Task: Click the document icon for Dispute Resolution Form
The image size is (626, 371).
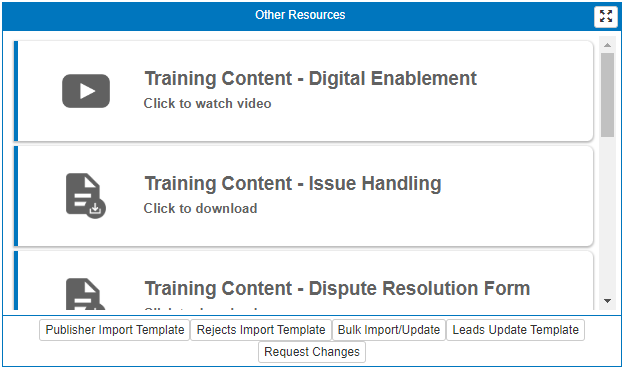Action: [86, 294]
